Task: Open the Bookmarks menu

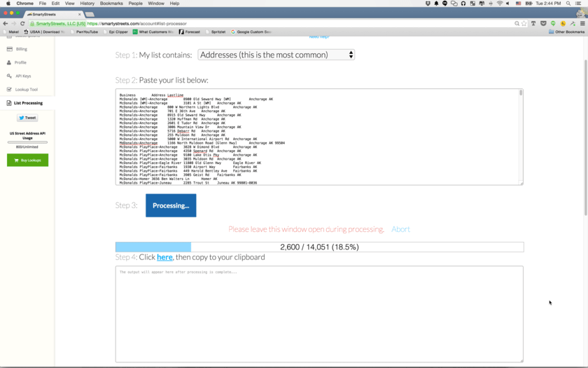Action: 111,4
